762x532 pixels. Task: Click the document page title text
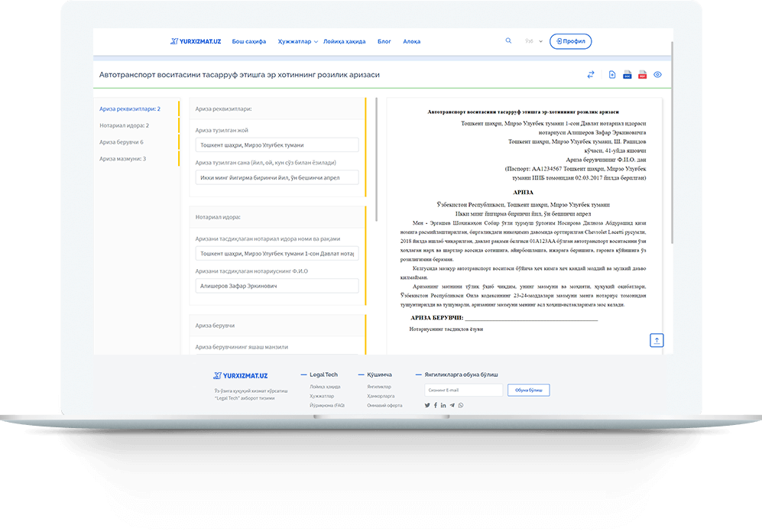point(239,75)
